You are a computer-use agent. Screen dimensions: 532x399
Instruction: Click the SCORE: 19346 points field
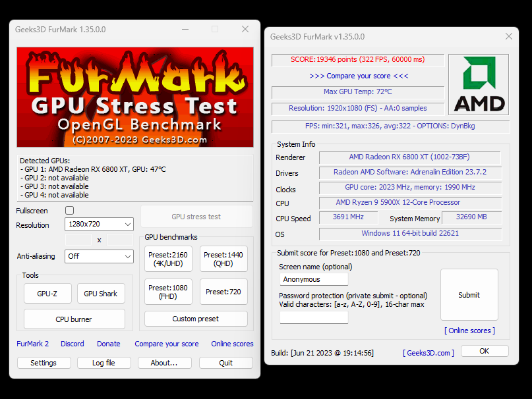[x=358, y=60]
